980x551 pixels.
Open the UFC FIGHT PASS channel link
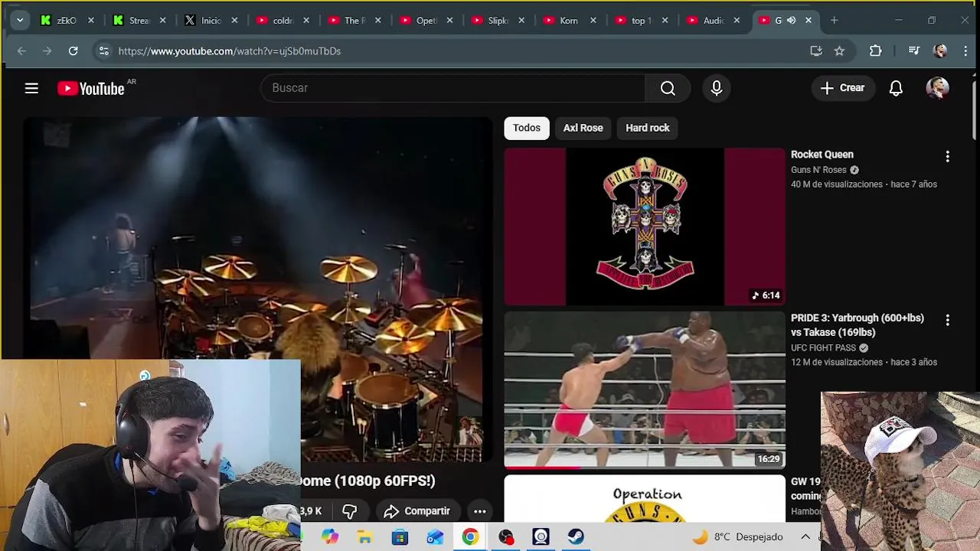[823, 347]
